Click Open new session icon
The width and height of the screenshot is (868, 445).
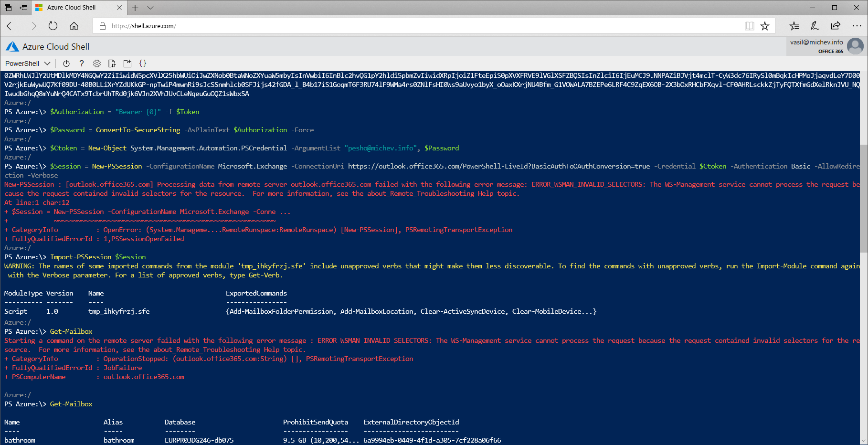click(127, 64)
